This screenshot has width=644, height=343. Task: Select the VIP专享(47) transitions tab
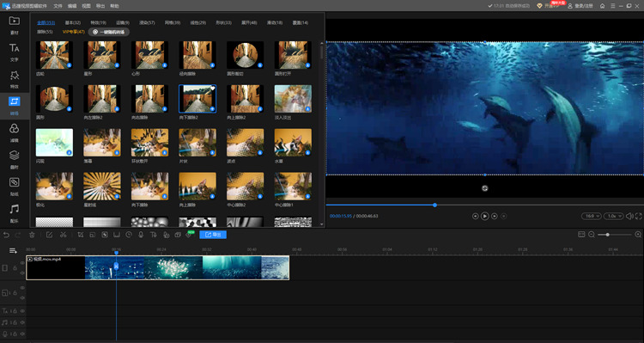click(74, 32)
